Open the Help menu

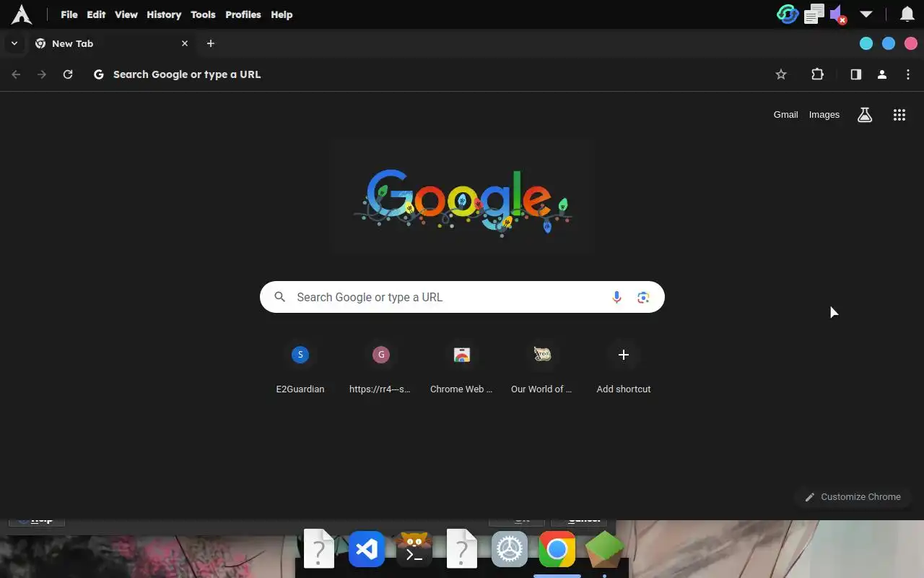[x=282, y=14]
